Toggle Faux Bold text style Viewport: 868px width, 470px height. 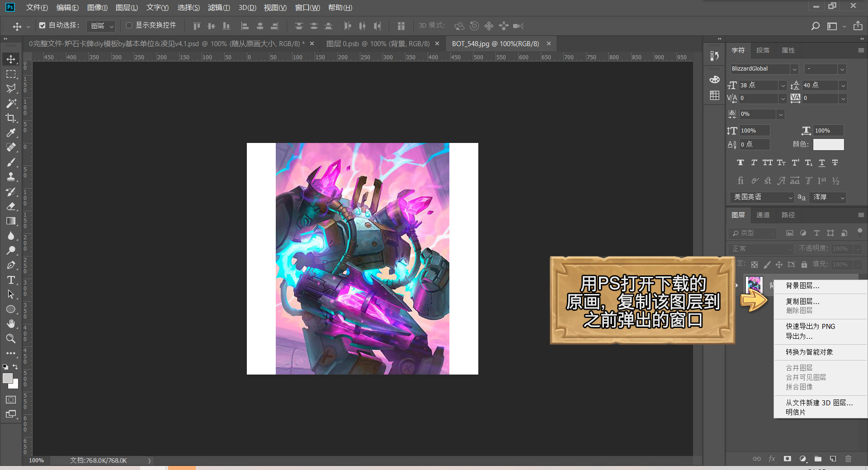740,162
